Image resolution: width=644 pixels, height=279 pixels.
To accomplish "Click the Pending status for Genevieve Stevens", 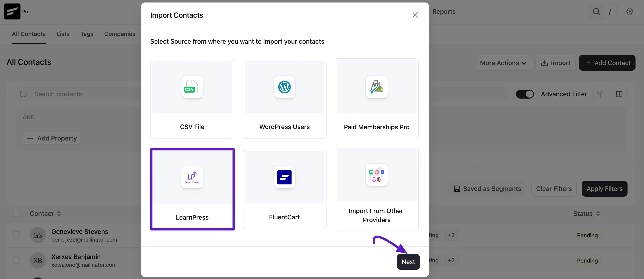I will 587,236.
